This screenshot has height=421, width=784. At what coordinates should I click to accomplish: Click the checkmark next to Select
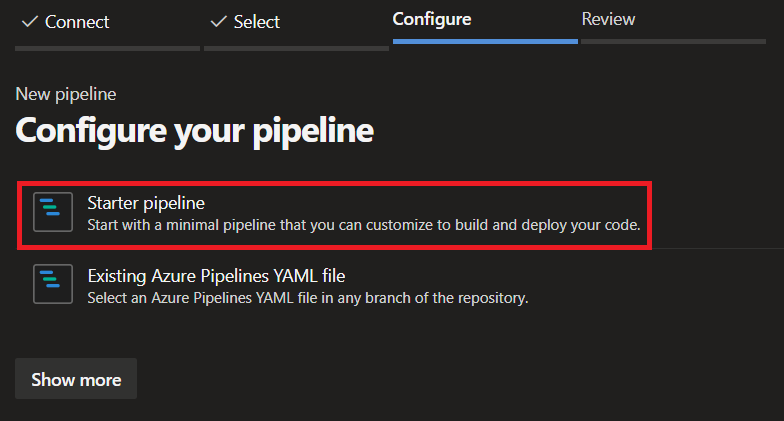pos(218,22)
